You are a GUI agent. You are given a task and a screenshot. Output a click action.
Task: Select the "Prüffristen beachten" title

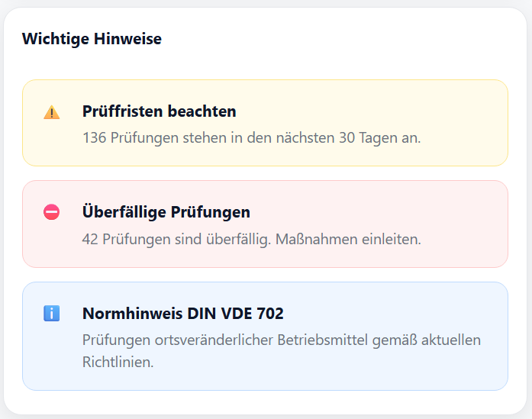click(159, 111)
